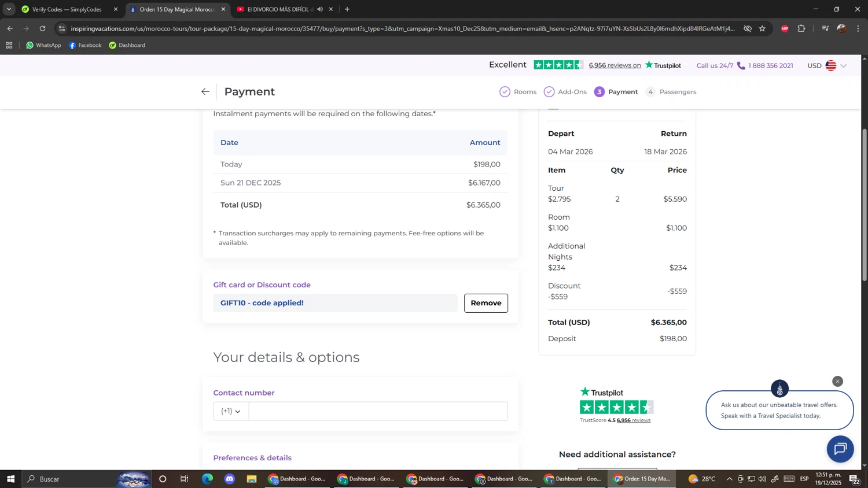Click the Trustpilot star rating widget

[616, 407]
